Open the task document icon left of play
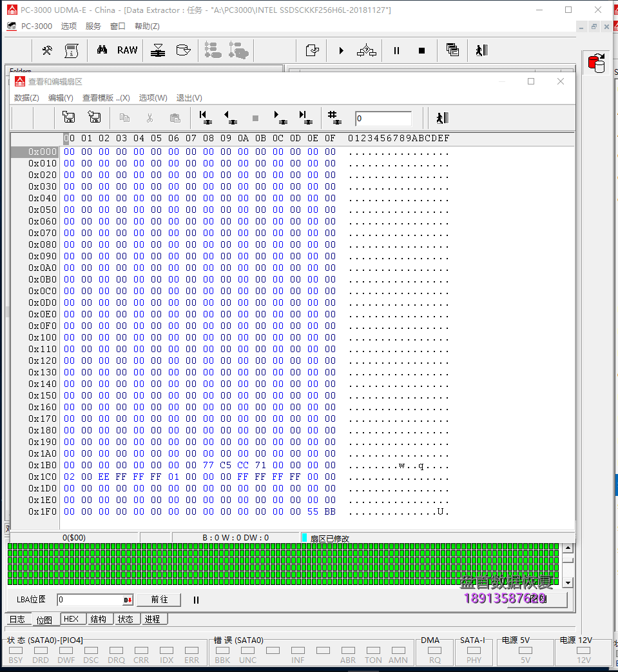 point(312,50)
